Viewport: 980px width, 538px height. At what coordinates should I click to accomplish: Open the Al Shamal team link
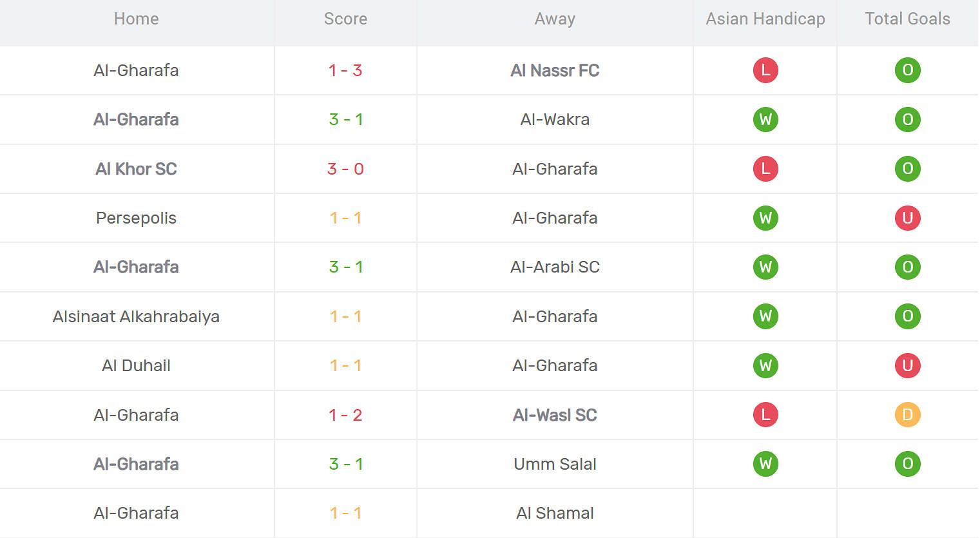pos(555,513)
